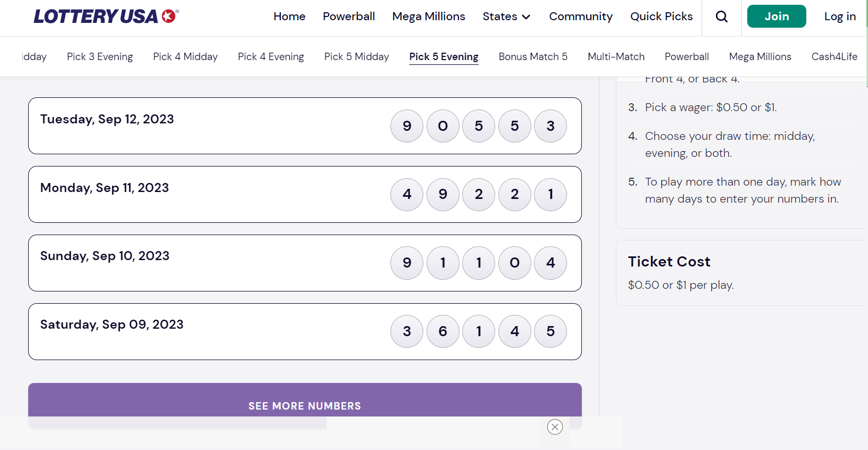Image resolution: width=868 pixels, height=450 pixels.
Task: Select the Pick 4 Evening tab
Action: click(x=271, y=56)
